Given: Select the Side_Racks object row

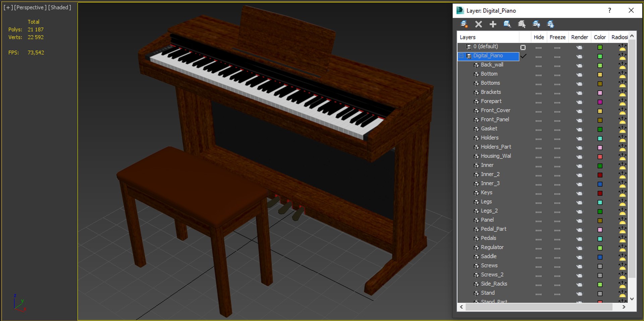Looking at the screenshot, I should [x=494, y=284].
